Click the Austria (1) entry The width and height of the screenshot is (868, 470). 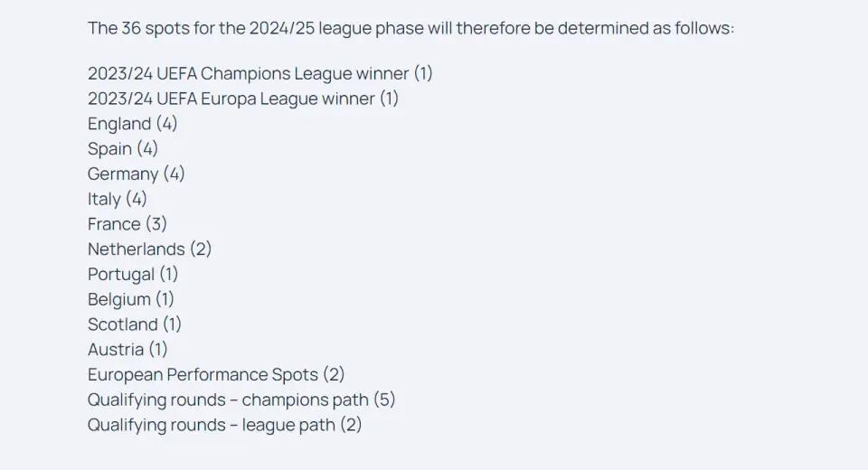[x=127, y=349]
